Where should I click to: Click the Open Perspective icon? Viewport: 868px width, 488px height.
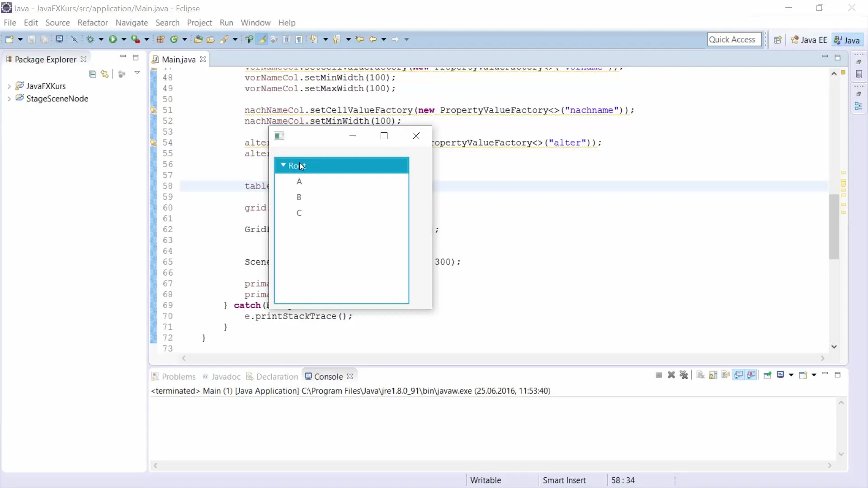pyautogui.click(x=778, y=40)
